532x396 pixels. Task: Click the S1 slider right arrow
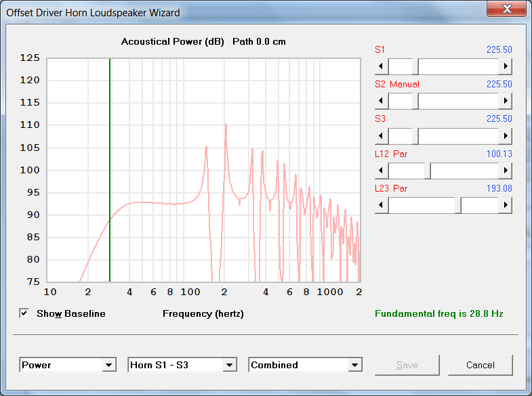pos(505,66)
